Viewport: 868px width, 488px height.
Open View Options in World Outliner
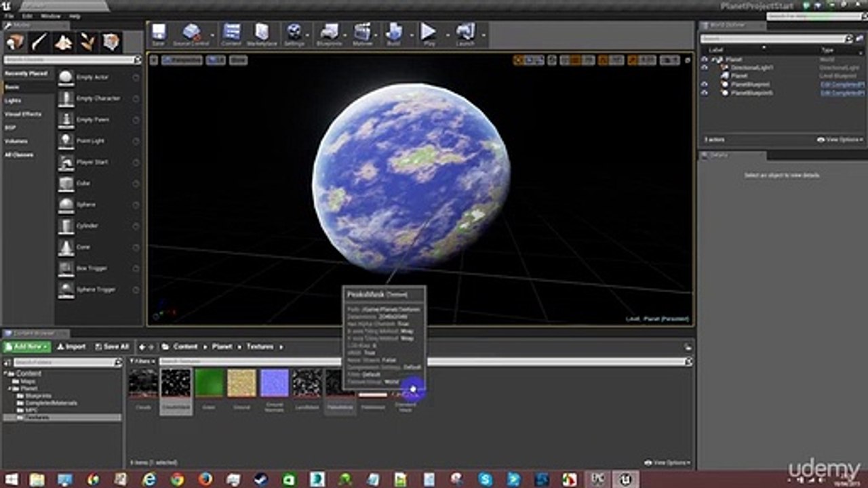pyautogui.click(x=840, y=140)
